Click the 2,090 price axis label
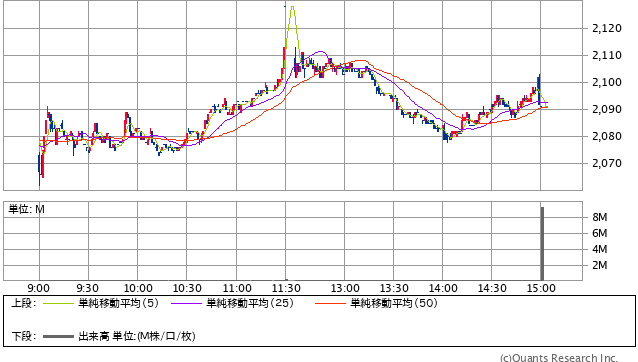 607,109
